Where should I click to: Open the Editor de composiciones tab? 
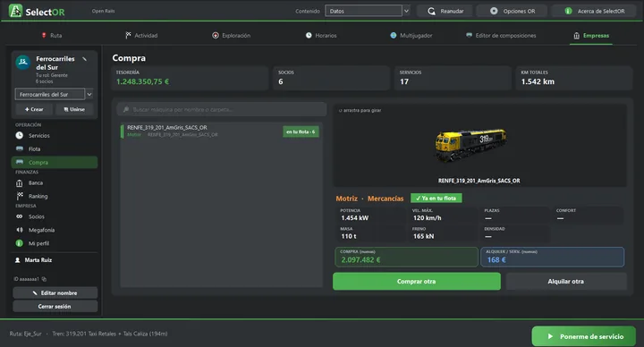click(501, 35)
